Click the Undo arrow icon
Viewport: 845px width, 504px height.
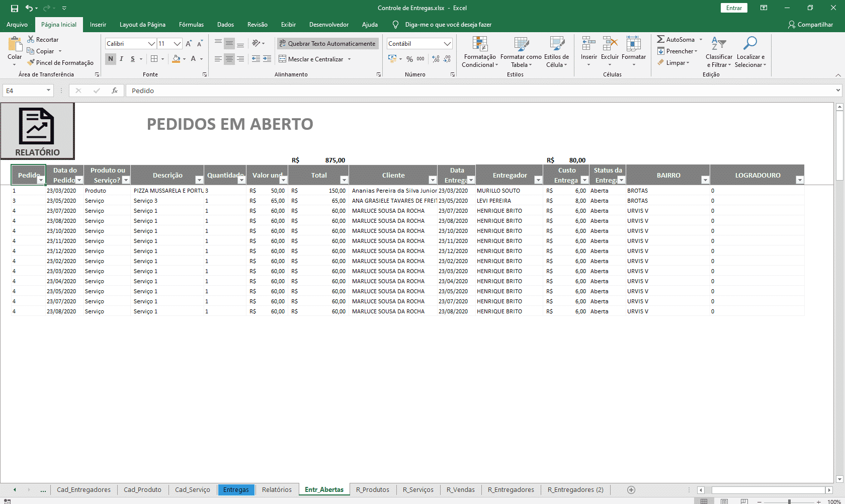(x=29, y=8)
